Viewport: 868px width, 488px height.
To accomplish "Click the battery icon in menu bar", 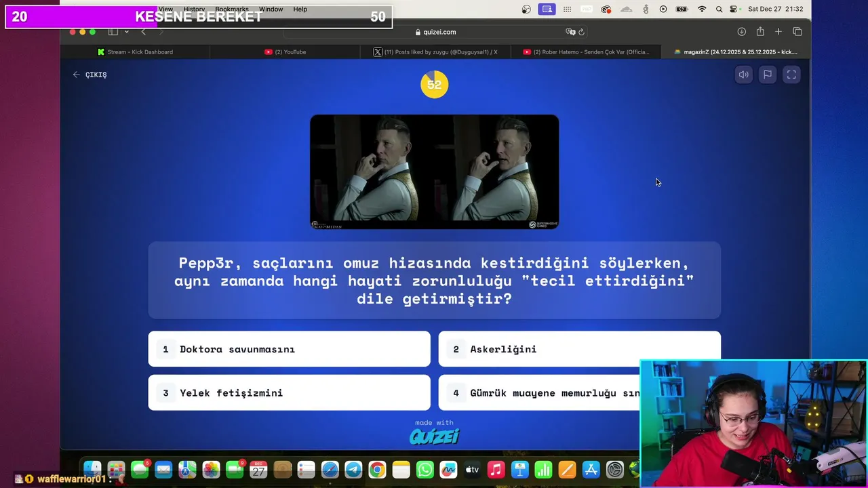I will click(682, 9).
